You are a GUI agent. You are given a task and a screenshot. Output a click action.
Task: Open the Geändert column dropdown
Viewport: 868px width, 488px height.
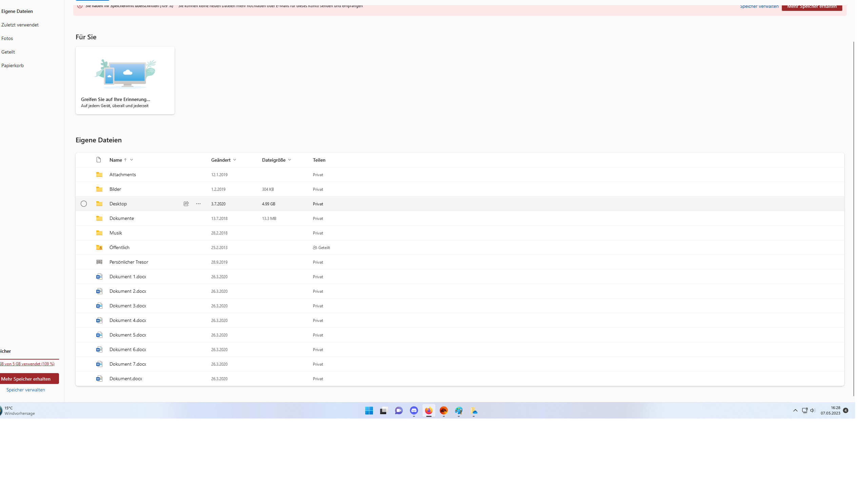coord(235,160)
